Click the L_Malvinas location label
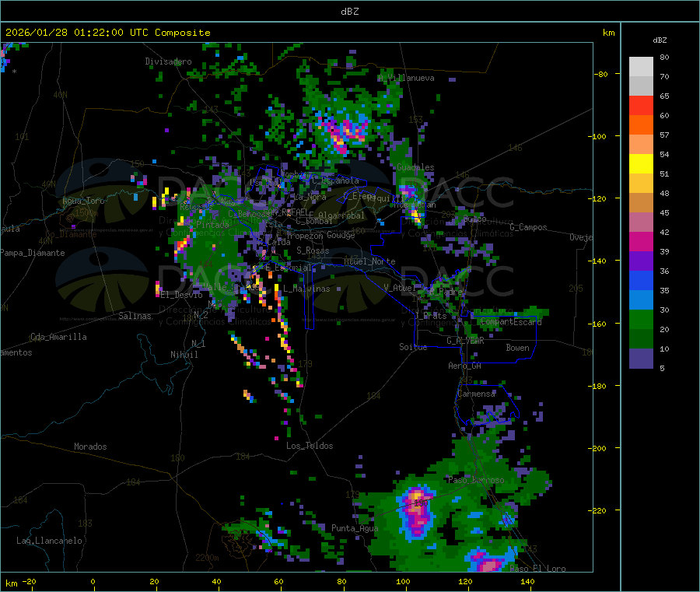The height and width of the screenshot is (592, 700). click(306, 289)
